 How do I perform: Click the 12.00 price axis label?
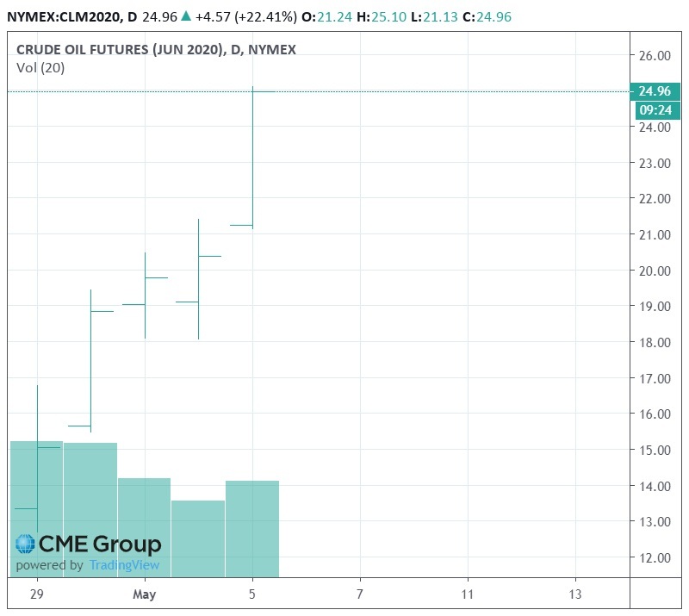point(654,557)
